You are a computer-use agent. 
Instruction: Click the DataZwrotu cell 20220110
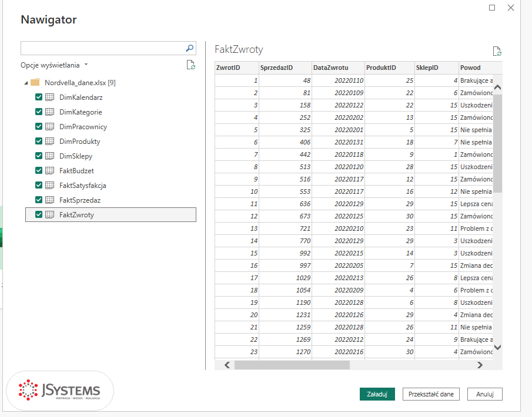(338, 80)
